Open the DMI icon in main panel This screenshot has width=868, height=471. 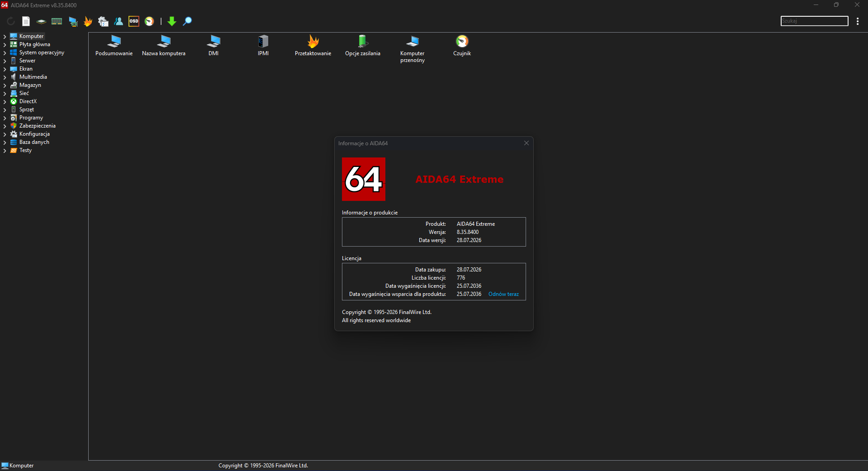click(x=213, y=46)
